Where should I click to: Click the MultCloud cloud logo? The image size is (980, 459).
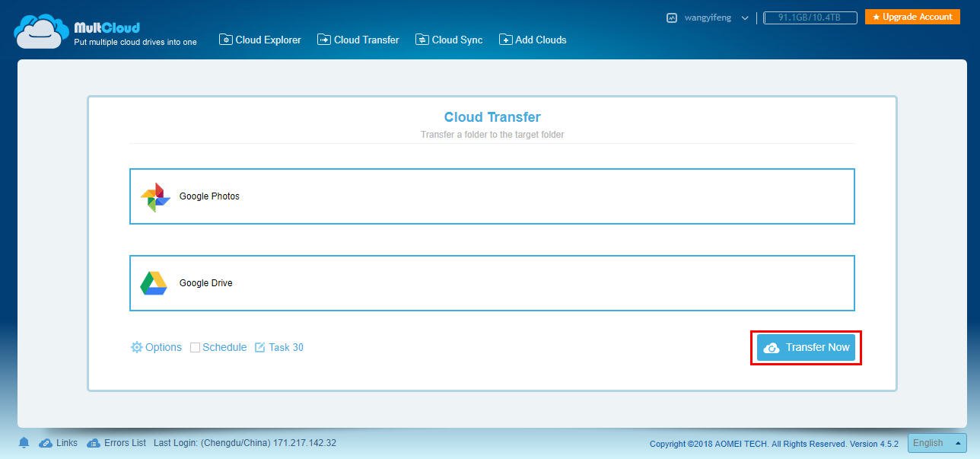pyautogui.click(x=41, y=31)
